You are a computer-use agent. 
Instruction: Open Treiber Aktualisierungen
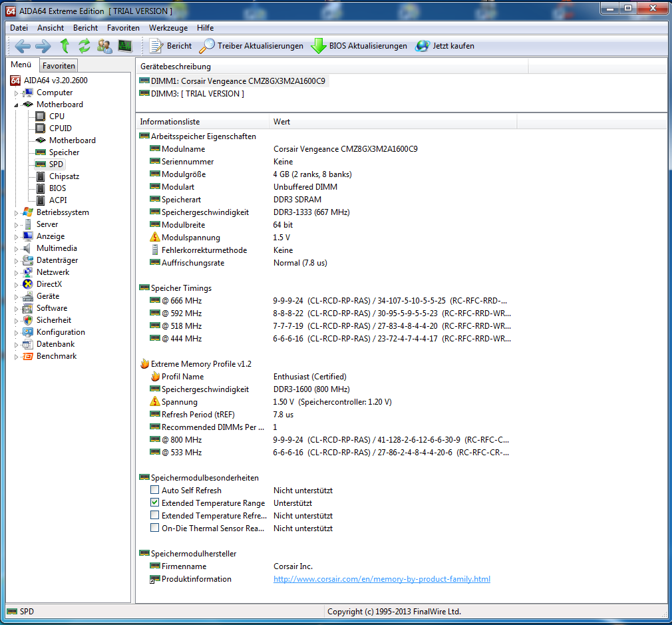251,46
